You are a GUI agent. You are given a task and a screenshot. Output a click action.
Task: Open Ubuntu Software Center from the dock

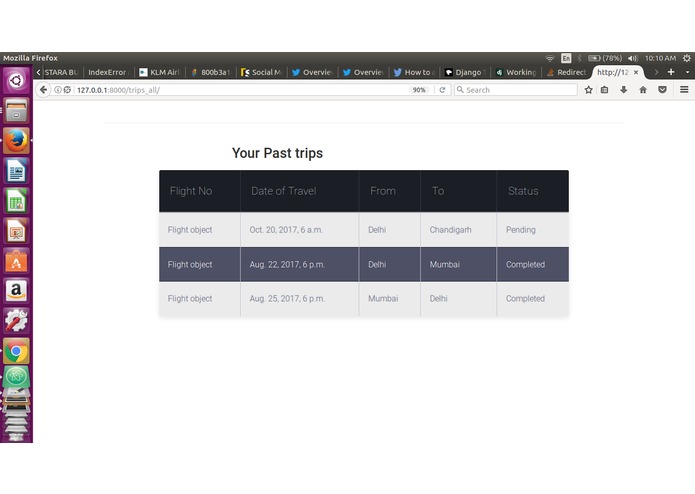point(16,261)
